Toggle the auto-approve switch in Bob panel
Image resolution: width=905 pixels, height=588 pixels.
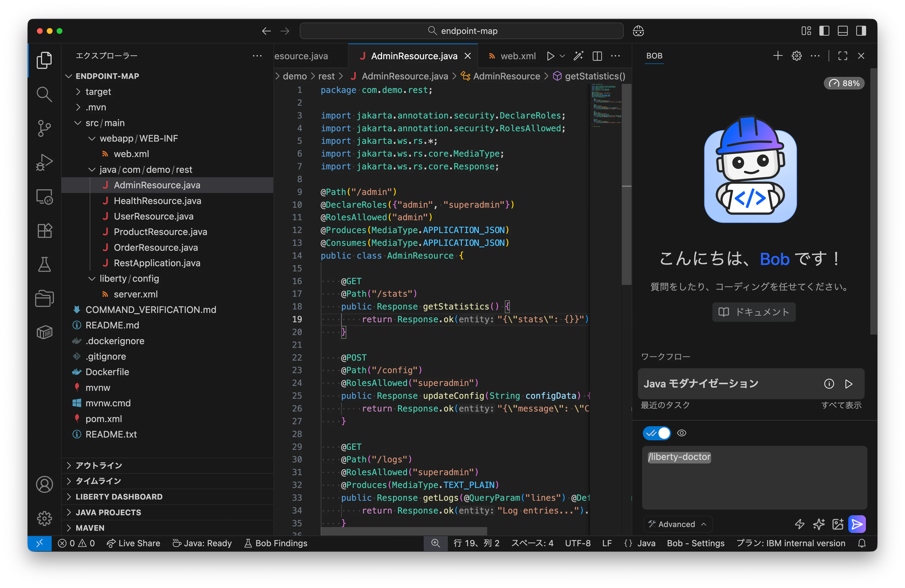pos(657,433)
